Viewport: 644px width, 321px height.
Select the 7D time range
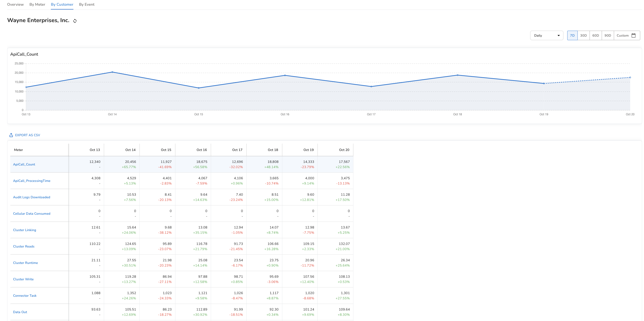click(572, 35)
